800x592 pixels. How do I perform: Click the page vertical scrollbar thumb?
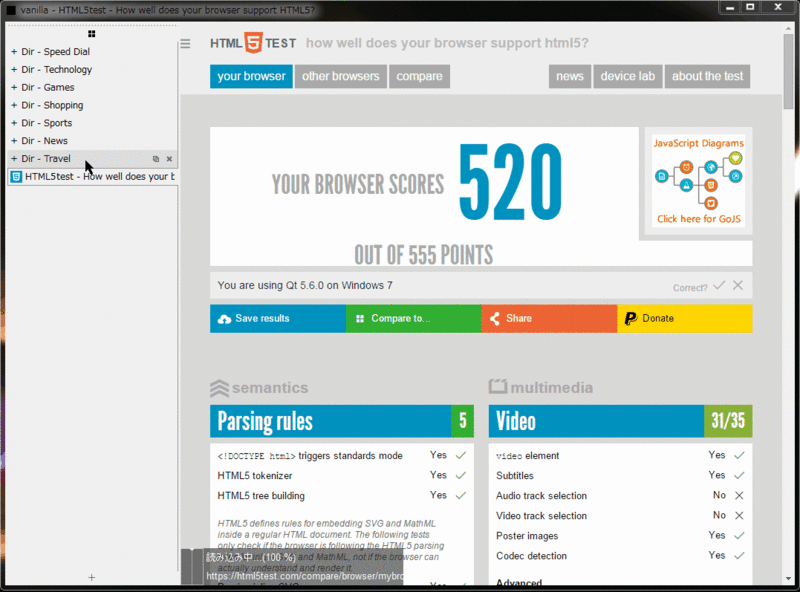789,71
